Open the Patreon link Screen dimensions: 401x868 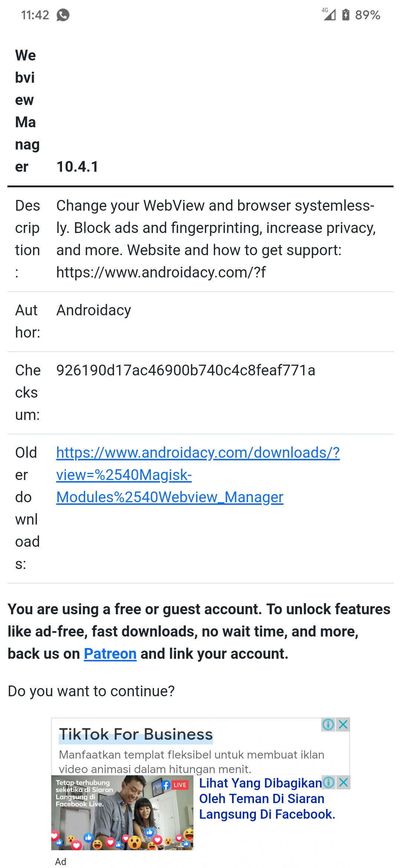pyautogui.click(x=110, y=653)
